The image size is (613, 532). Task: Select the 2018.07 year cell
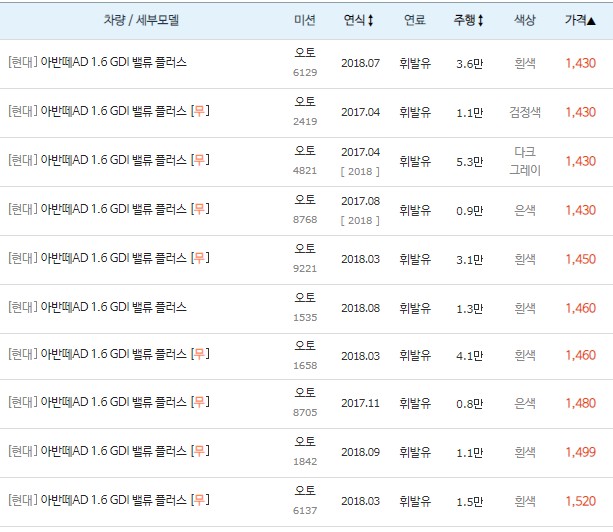[x=360, y=63]
